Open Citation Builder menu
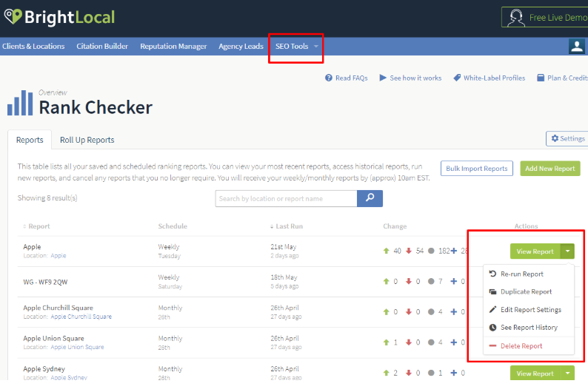588x392 pixels. (x=102, y=46)
